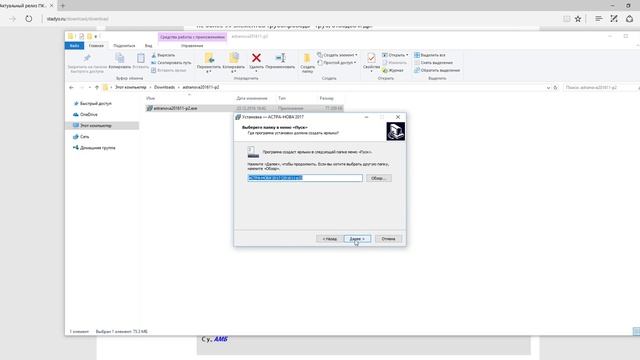Select Домашняя группа in navigation pane
The image size is (640, 360).
98,148
